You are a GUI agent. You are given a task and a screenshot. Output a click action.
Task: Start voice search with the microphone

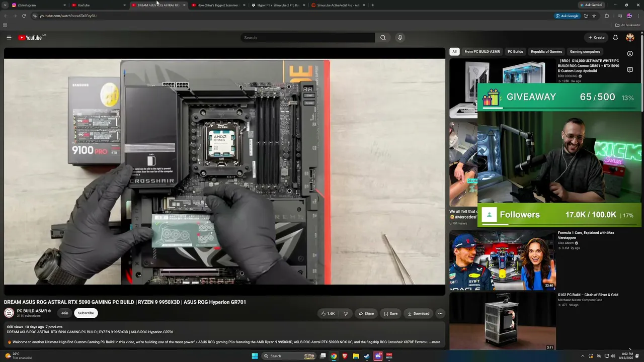400,38
